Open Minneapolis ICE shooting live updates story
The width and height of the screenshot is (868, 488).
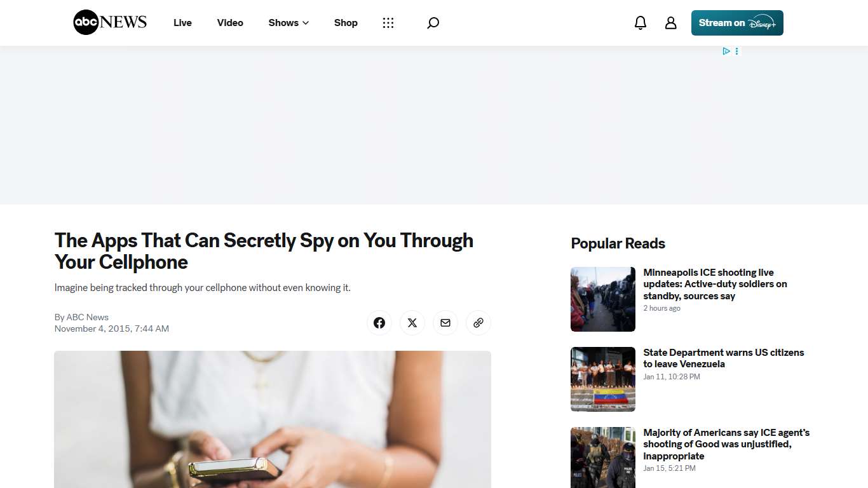tap(715, 284)
